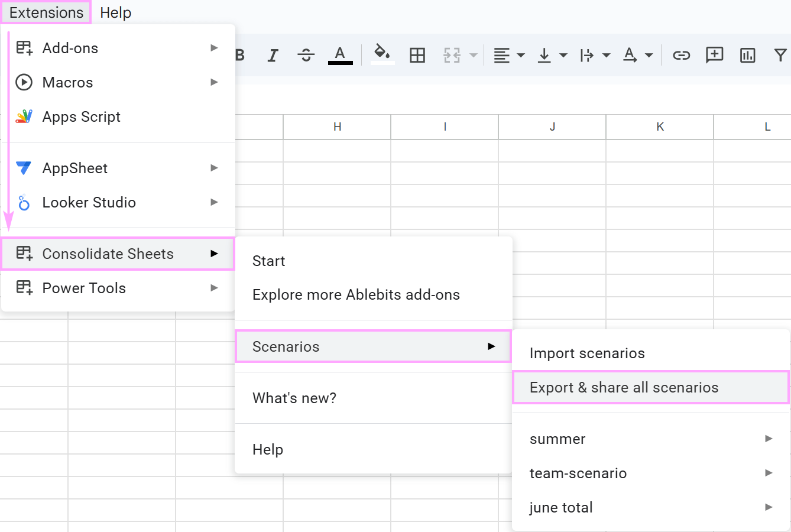
Task: Click the text wrapping icon
Action: click(586, 56)
